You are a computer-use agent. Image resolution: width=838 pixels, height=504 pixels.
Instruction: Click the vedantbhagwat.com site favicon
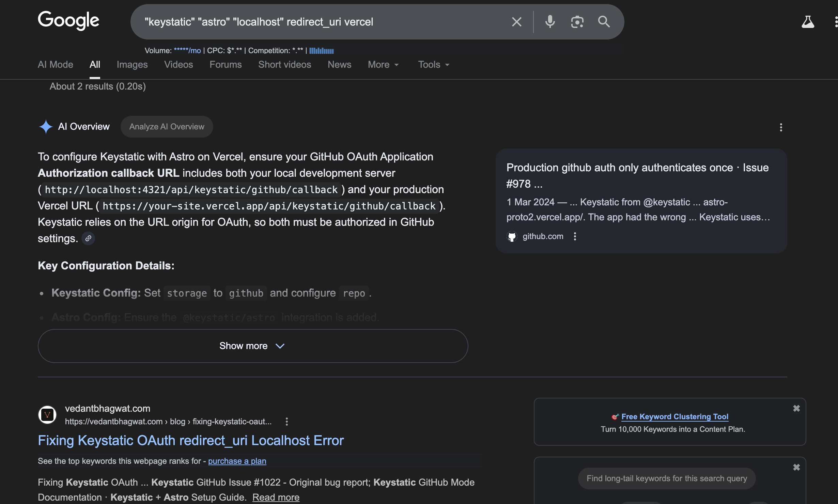[47, 415]
